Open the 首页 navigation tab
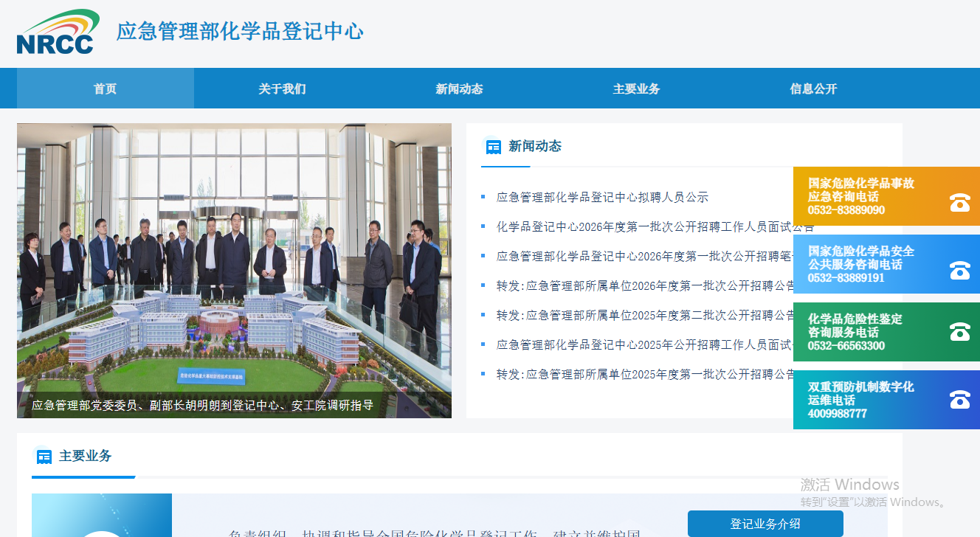The height and width of the screenshot is (537, 980). click(x=106, y=89)
